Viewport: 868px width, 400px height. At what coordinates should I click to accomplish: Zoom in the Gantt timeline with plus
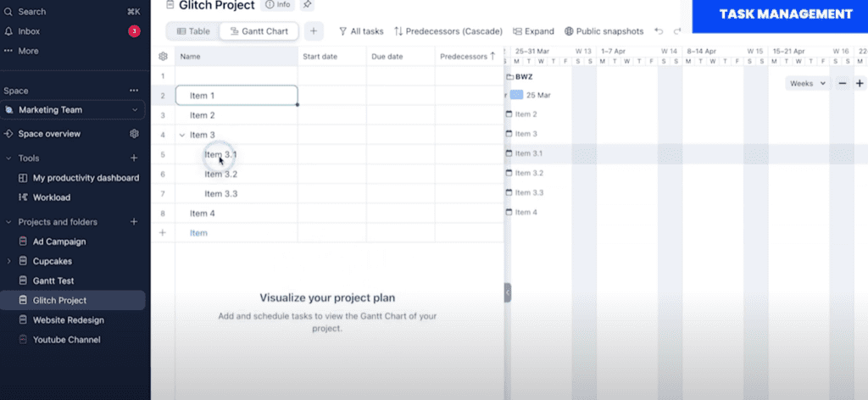tap(860, 83)
